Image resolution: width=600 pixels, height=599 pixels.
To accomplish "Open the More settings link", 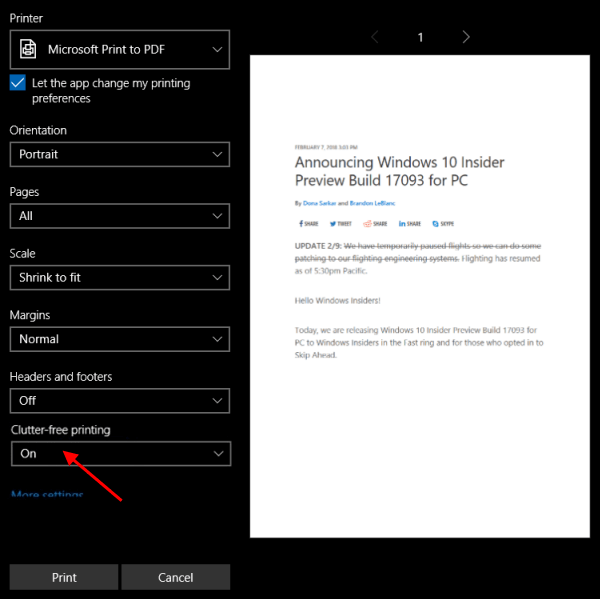I will pos(47,494).
